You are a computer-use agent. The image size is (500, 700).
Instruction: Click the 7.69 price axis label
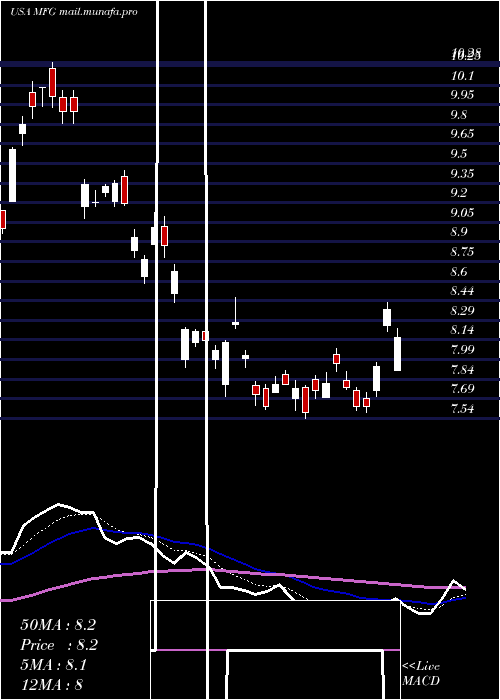(462, 389)
